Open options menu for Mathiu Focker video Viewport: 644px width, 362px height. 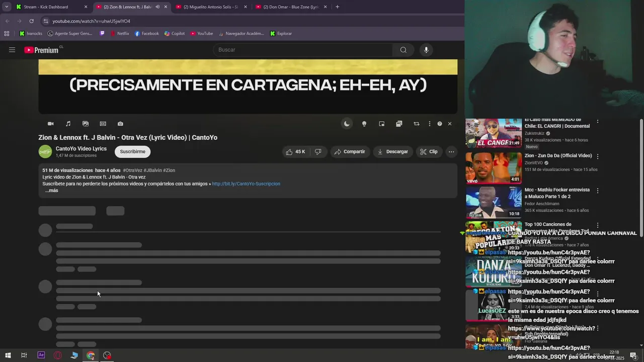click(x=598, y=191)
